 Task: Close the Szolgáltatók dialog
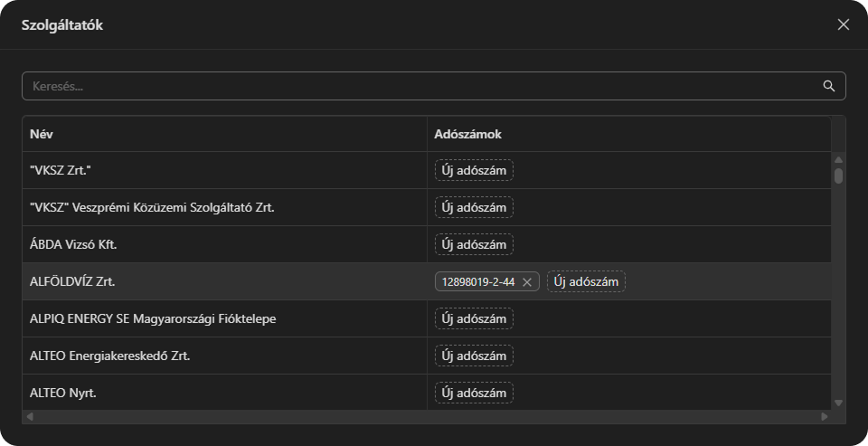point(843,24)
